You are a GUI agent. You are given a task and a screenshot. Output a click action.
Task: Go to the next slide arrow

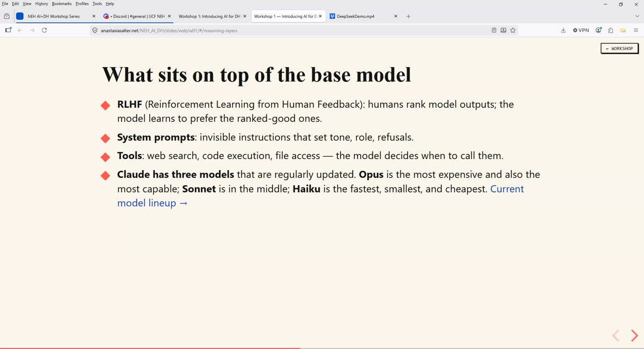(634, 336)
